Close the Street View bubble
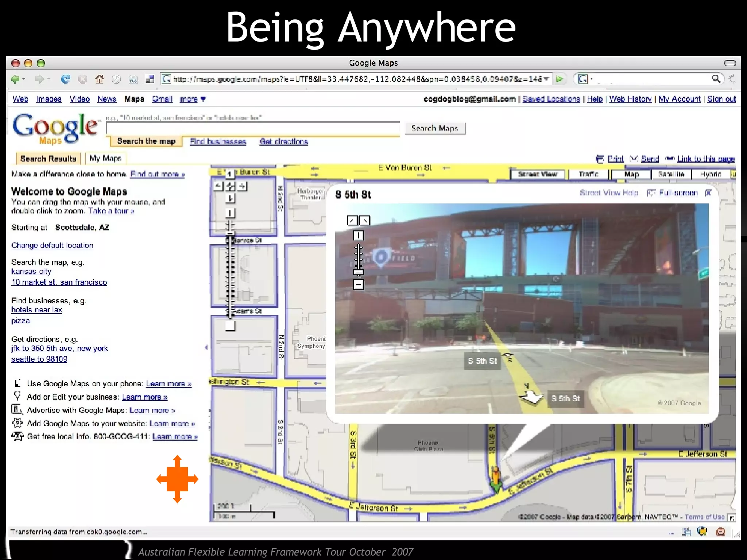 708,193
